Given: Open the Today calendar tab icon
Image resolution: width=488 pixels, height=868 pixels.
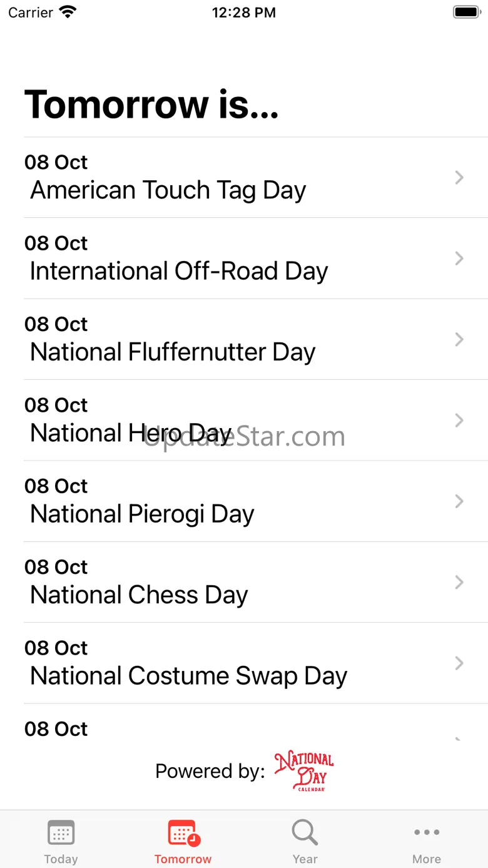Looking at the screenshot, I should [61, 833].
